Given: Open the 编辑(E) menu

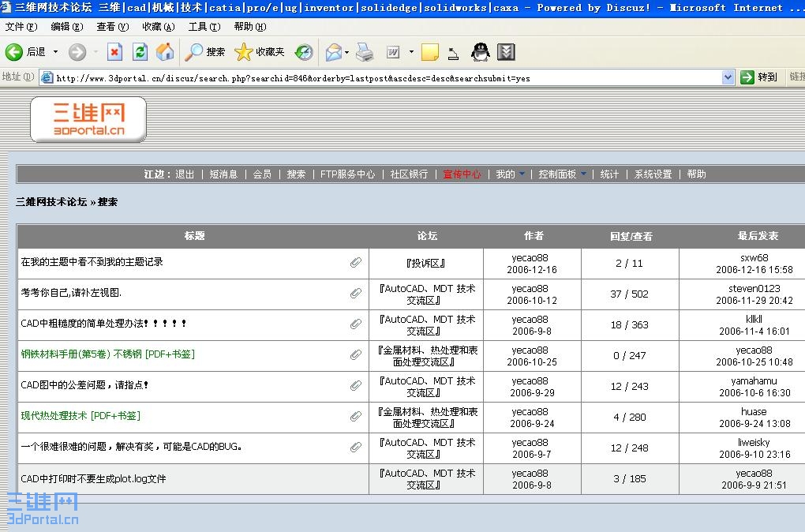Looking at the screenshot, I should coord(67,26).
